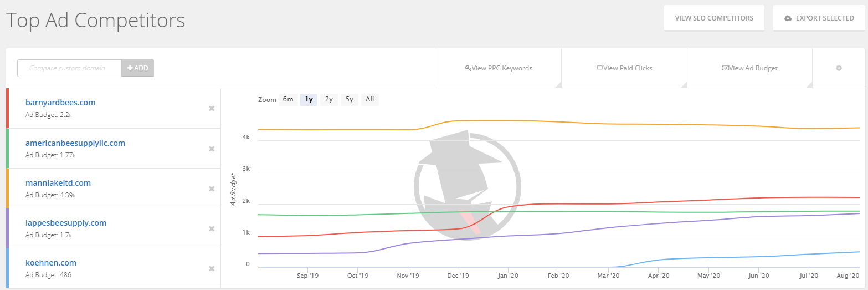
Task: Click the Jun '20 axis label
Action: click(758, 276)
